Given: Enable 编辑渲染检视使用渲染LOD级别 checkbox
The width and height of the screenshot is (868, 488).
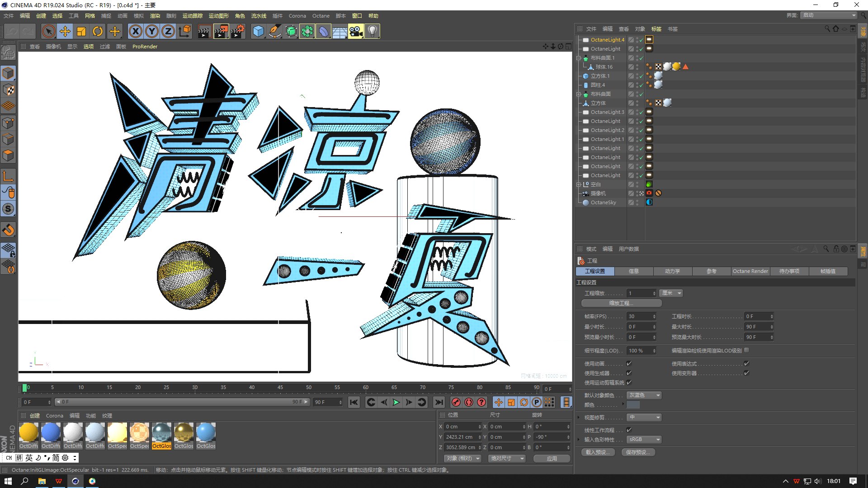Looking at the screenshot, I should coord(746,350).
